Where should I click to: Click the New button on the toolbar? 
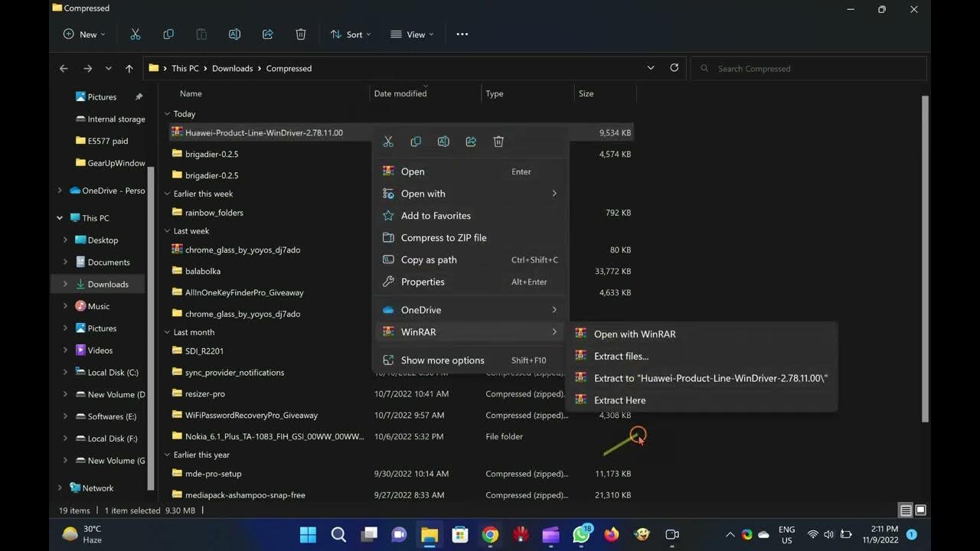pos(82,34)
